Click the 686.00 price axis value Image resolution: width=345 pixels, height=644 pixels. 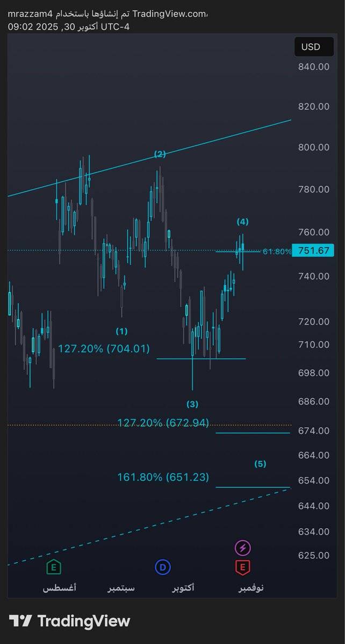click(313, 401)
